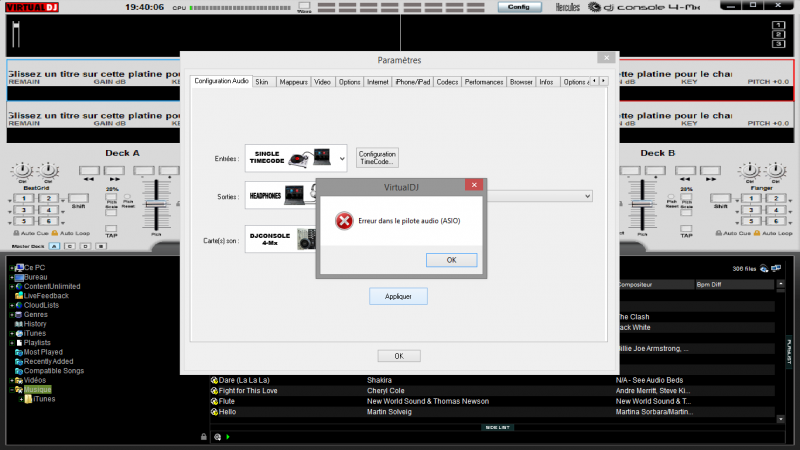The image size is (800, 450).
Task: Open dropdown arrow beside hot cue 3 Deck A
Action: coord(10,212)
